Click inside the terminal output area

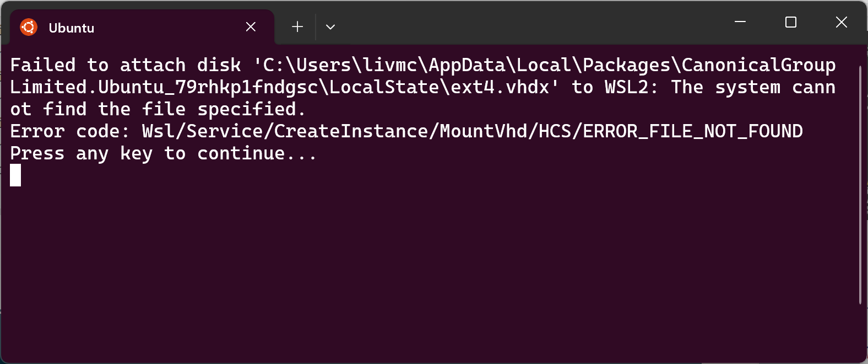coord(386,248)
